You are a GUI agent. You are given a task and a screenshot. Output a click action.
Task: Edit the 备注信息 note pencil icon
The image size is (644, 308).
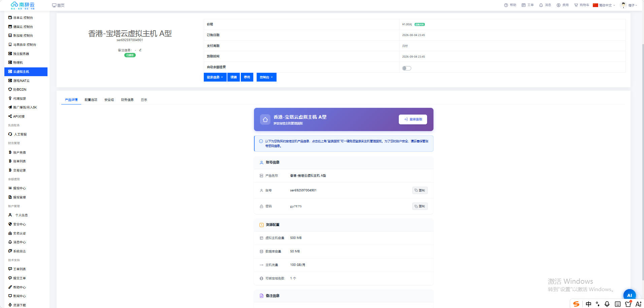click(140, 50)
